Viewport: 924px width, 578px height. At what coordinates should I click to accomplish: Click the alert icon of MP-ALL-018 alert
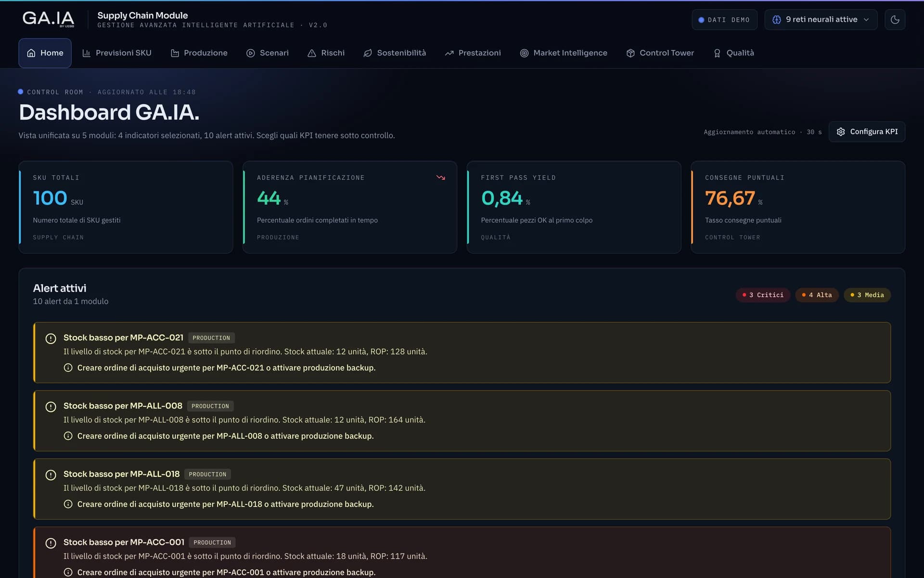(51, 475)
